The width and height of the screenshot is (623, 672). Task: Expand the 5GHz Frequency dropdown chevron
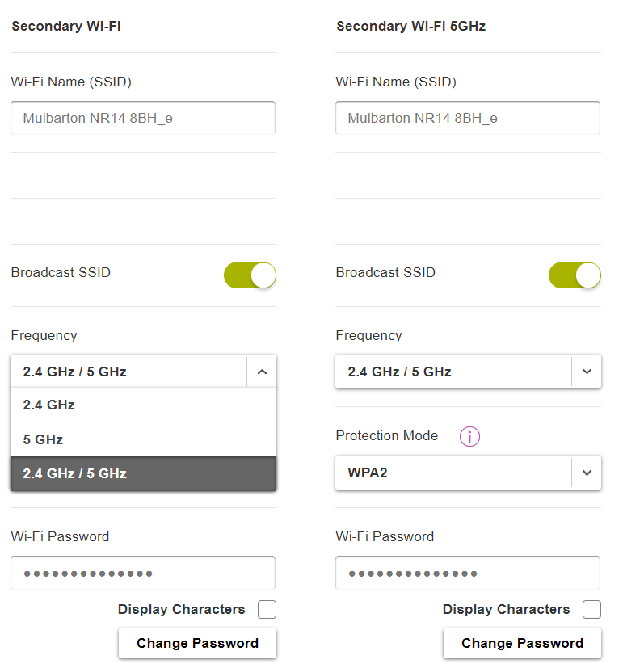(x=586, y=372)
